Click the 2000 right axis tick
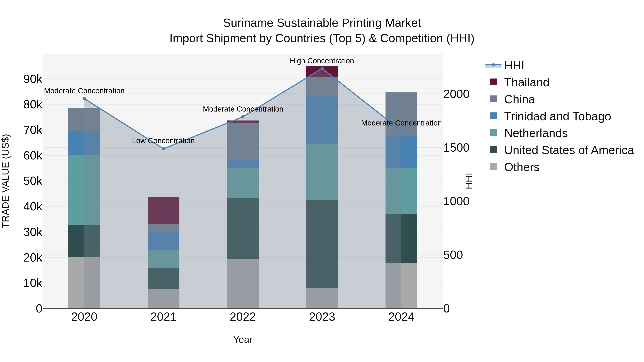This screenshot has height=362, width=644. pos(457,94)
